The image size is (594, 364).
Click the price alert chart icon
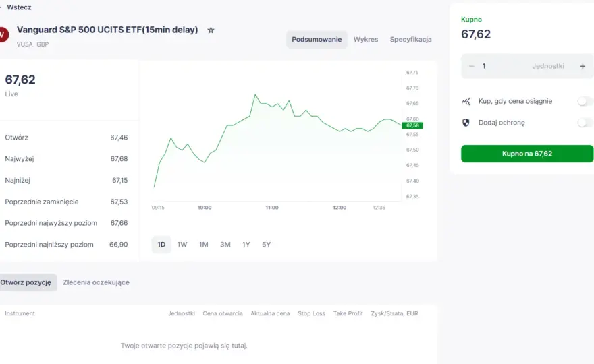pos(466,101)
